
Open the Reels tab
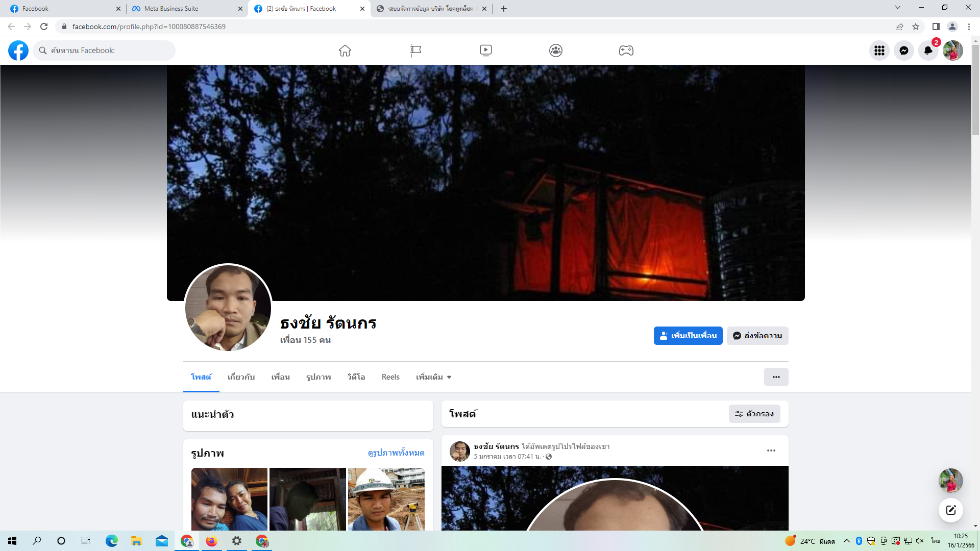click(x=390, y=377)
